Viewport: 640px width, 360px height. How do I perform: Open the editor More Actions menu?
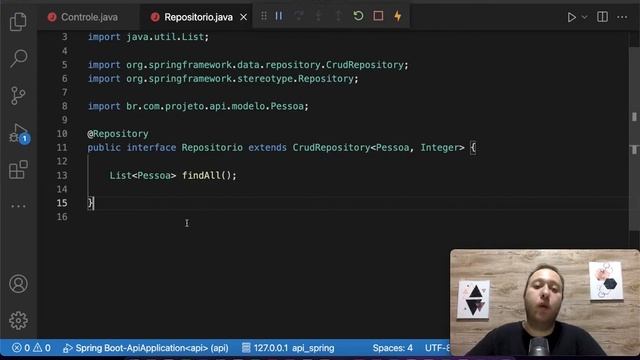point(622,17)
